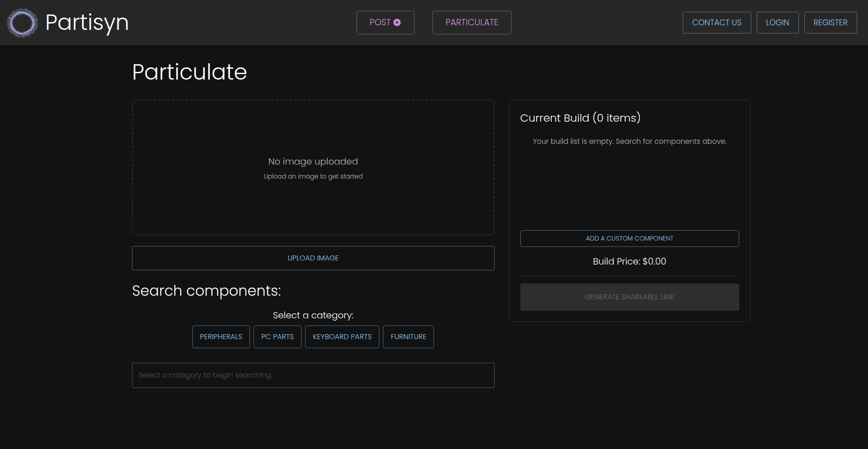Screen dimensions: 868x449
Task: Click the Partisyn swirl logo icon
Action: 22,23
